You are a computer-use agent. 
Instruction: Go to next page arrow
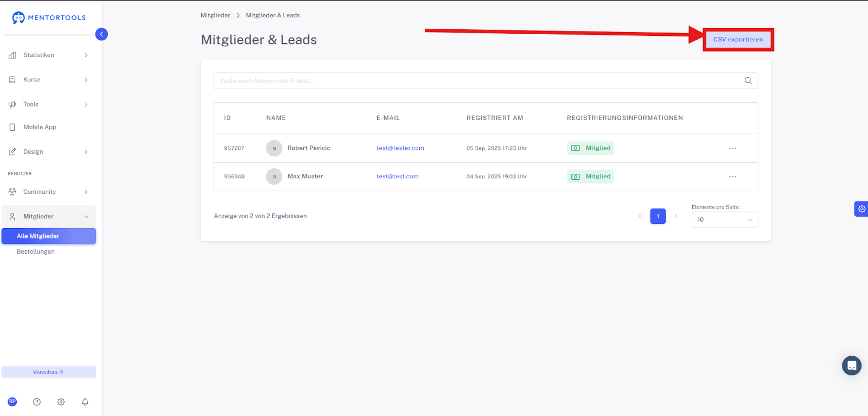(676, 216)
